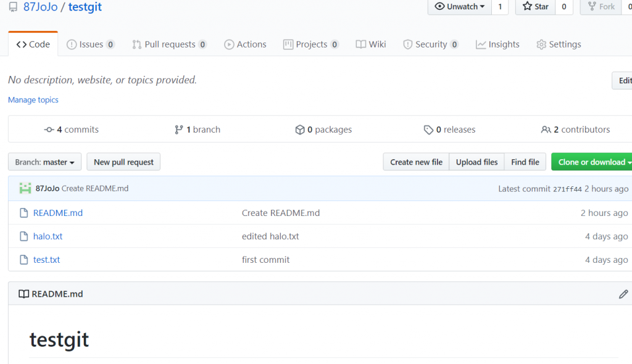632x364 pixels.
Task: Click the '2 hours ago' text in README.md row
Action: pyautogui.click(x=604, y=213)
